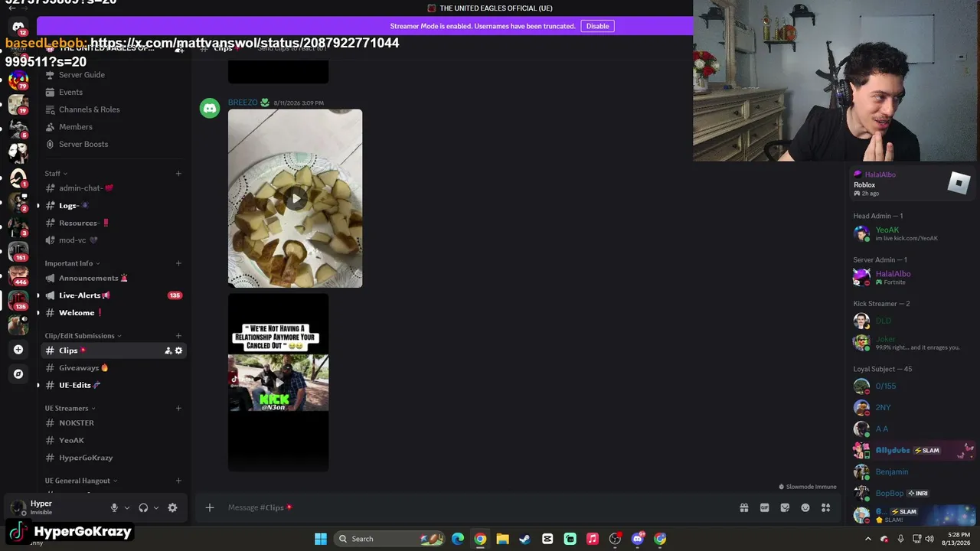Open Discord taskbar icon with 9+ badge
Viewport: 980px width, 551px height.
click(x=638, y=539)
